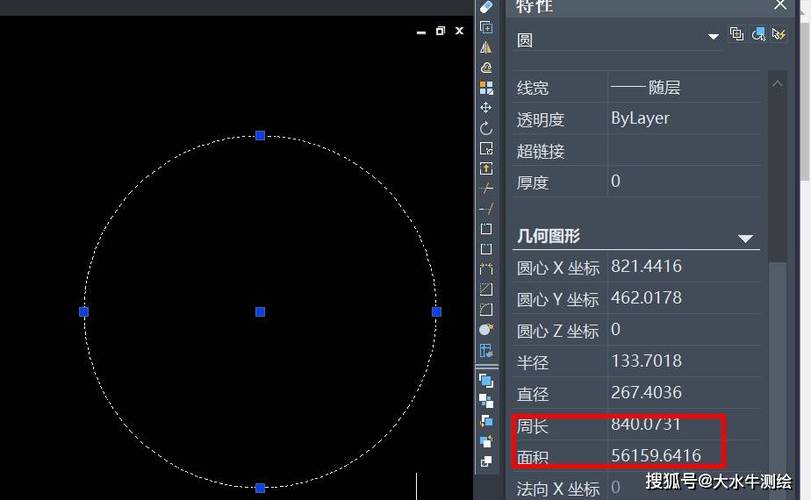
Task: Open the Array tool
Action: (x=486, y=87)
